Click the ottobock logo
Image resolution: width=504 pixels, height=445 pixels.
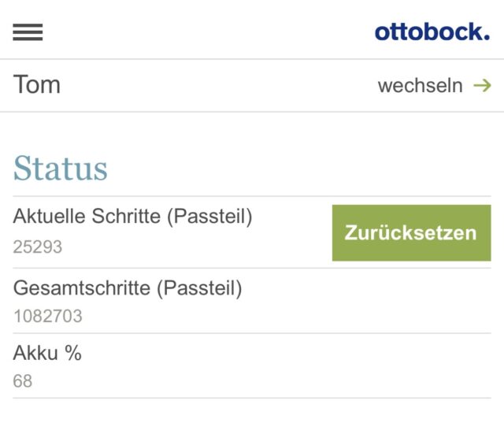coord(432,32)
